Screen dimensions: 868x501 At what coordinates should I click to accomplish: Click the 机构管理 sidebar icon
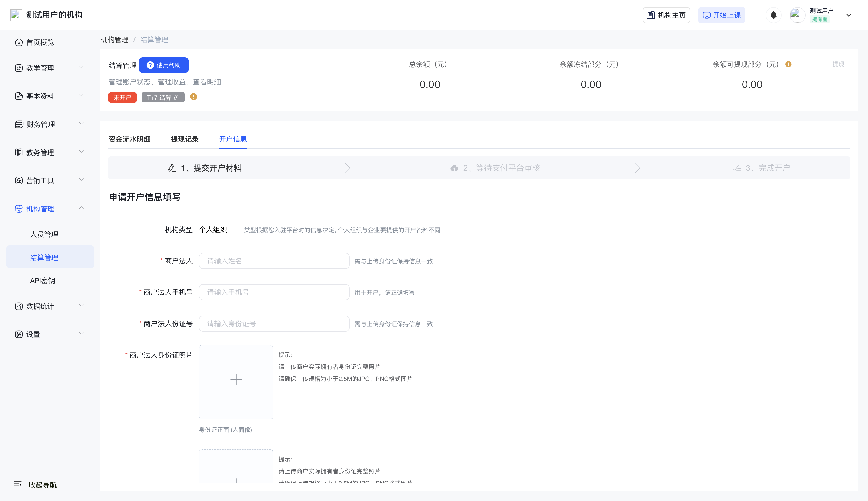pyautogui.click(x=19, y=209)
